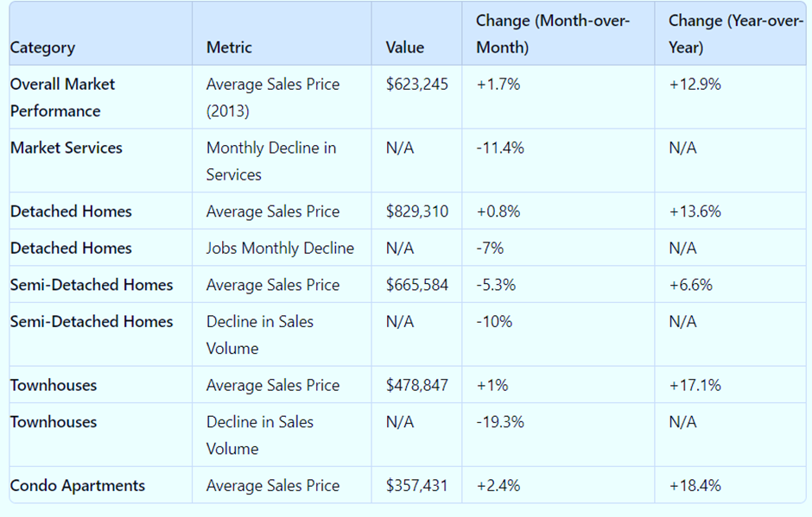Click the Category column header
Screen dimensions: 812x517
click(x=43, y=47)
